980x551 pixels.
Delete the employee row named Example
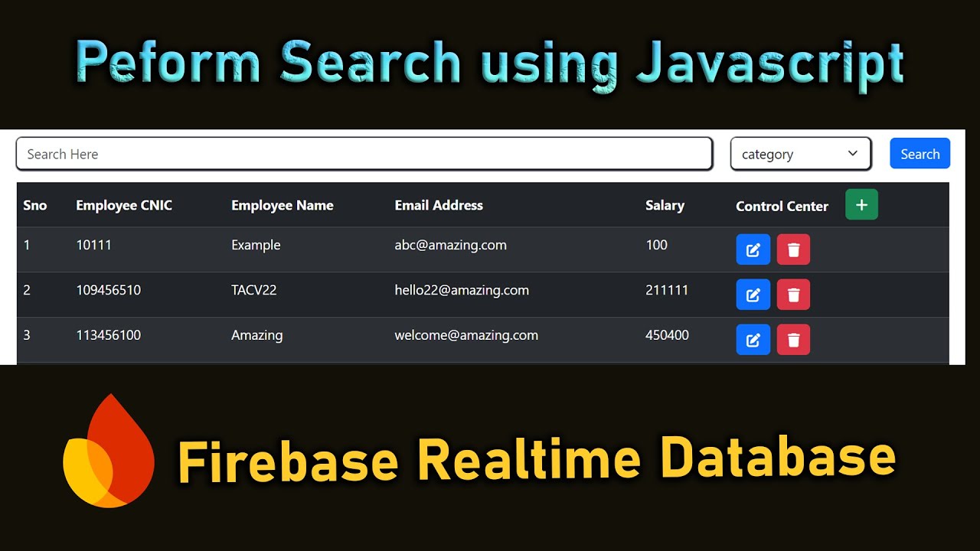point(793,249)
